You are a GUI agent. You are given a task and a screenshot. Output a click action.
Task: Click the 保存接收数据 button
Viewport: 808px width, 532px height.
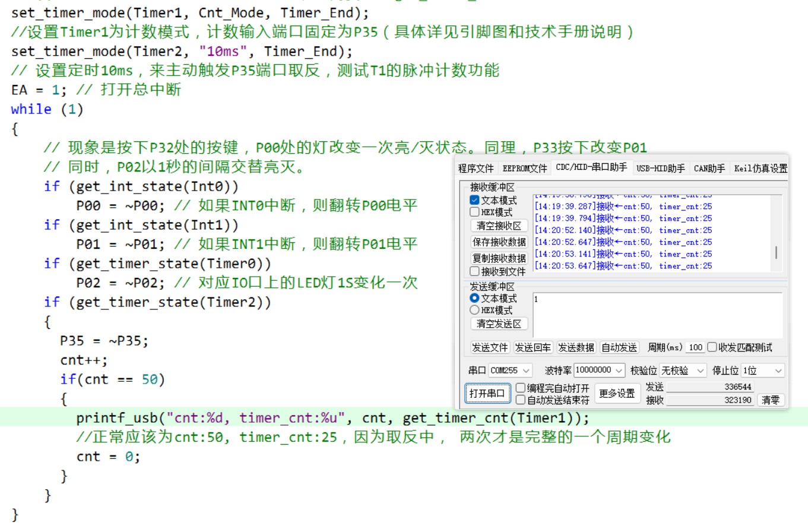(499, 242)
